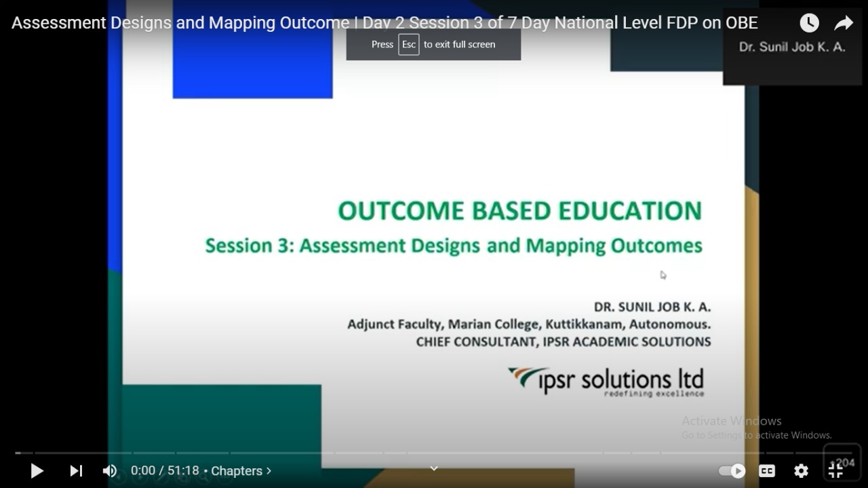The height and width of the screenshot is (488, 868).
Task: Share the video using arrow icon
Action: tap(843, 23)
